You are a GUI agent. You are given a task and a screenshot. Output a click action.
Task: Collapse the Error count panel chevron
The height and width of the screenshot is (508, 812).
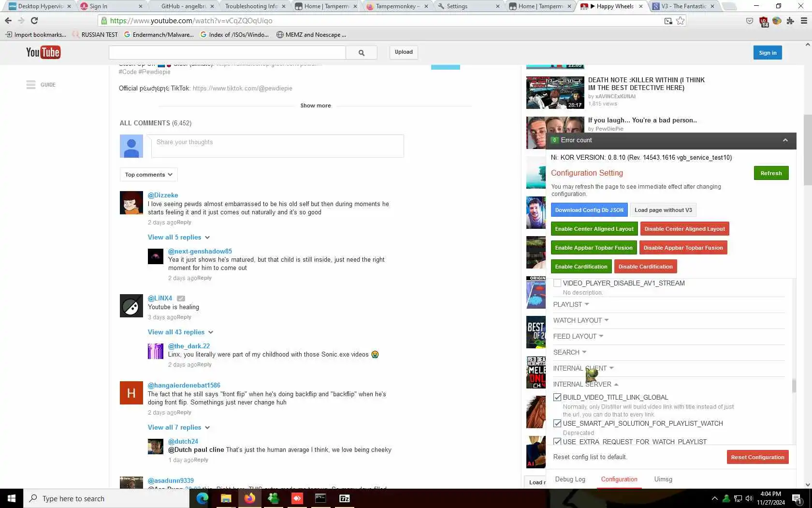click(785, 140)
